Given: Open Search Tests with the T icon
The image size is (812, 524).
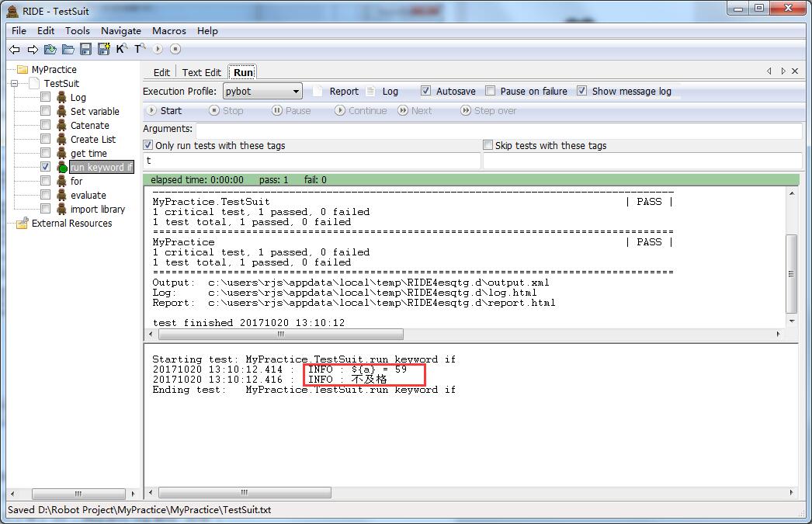Looking at the screenshot, I should (x=140, y=49).
